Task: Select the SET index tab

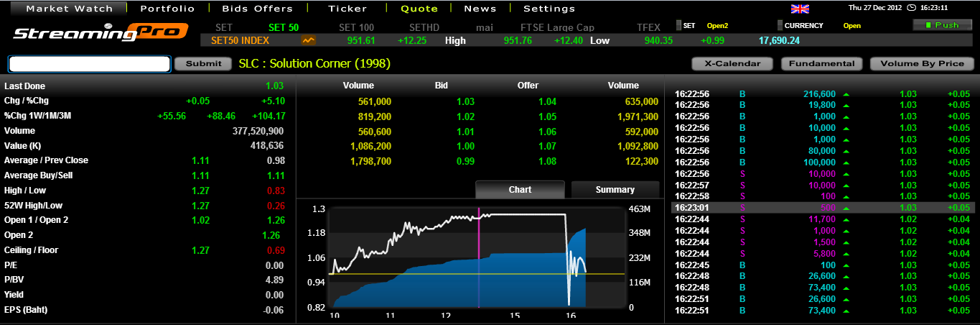Action: [224, 27]
